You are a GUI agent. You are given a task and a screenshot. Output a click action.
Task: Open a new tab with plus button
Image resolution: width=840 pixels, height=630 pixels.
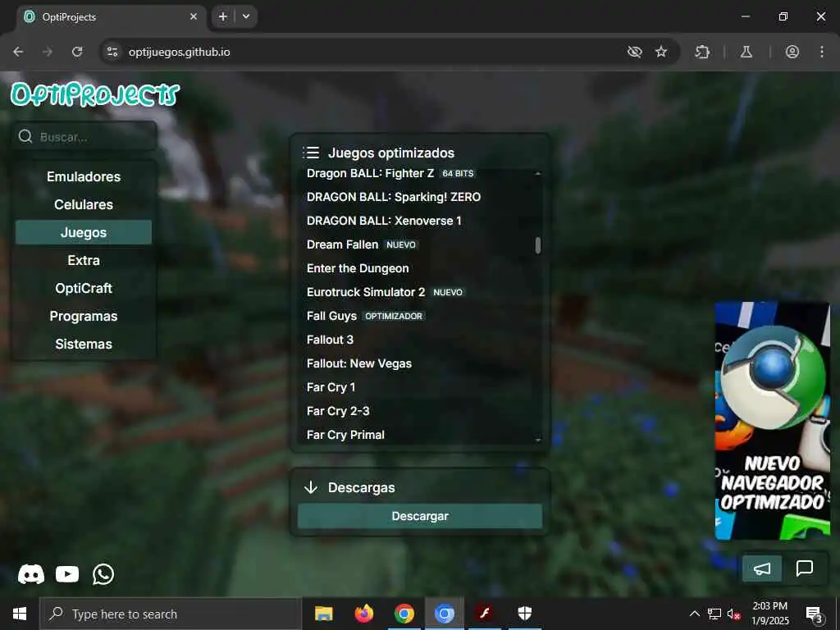pos(223,16)
